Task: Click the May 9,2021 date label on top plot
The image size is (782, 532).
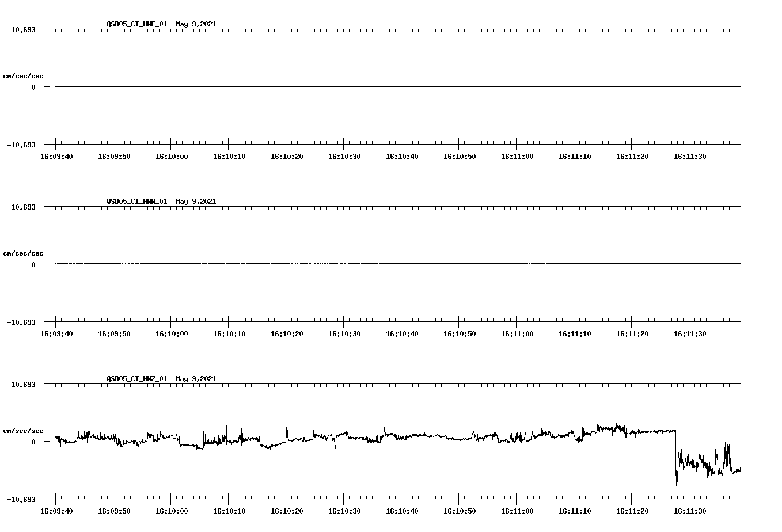Action: tap(196, 24)
